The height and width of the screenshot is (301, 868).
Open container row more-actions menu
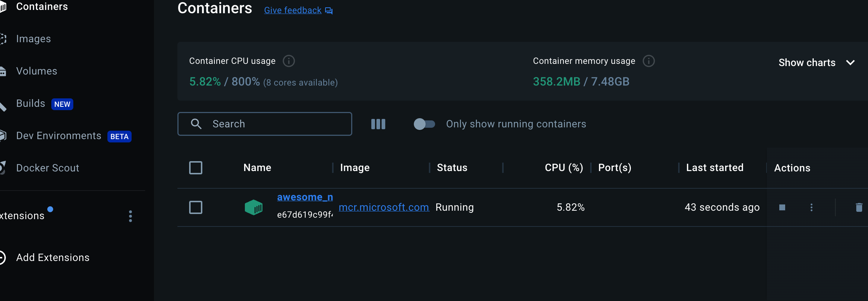click(x=811, y=207)
